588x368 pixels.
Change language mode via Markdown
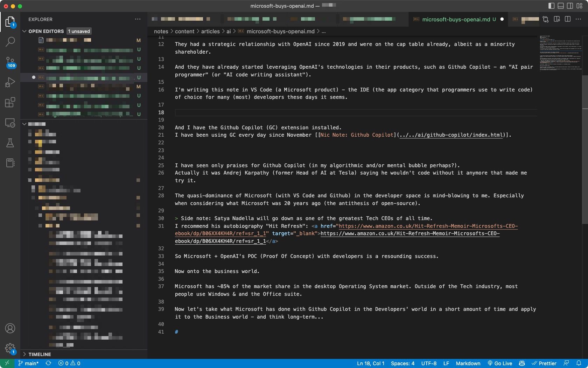[468, 363]
